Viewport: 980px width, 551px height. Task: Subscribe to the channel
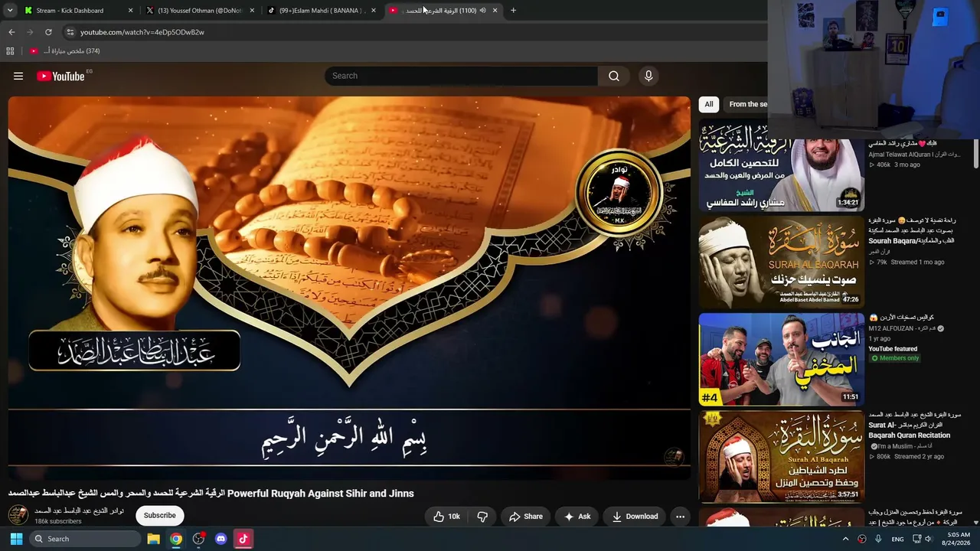point(160,516)
